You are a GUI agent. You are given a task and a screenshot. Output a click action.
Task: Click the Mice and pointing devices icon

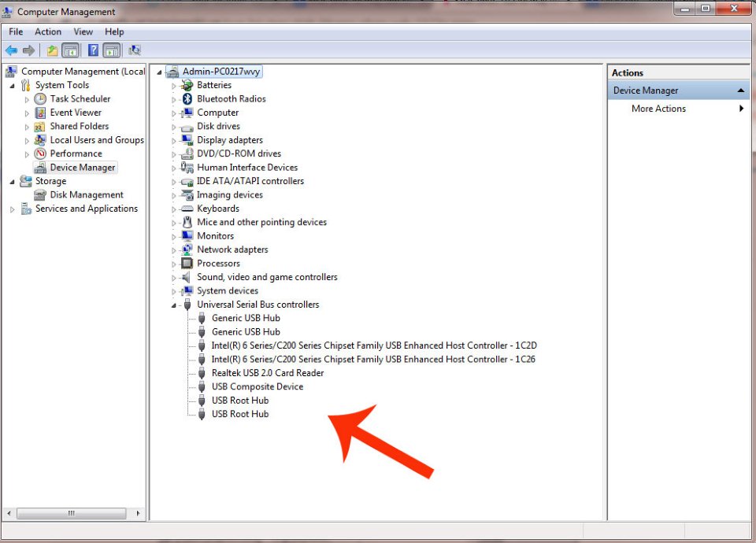pos(187,222)
